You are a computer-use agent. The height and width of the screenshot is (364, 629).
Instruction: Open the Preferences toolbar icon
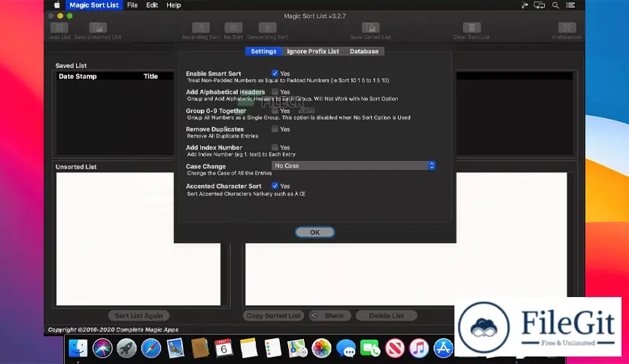(567, 28)
